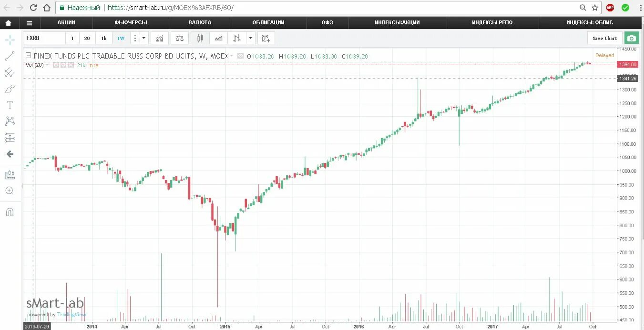Collapse left drawing toolbar handle

pyautogui.click(x=22, y=186)
